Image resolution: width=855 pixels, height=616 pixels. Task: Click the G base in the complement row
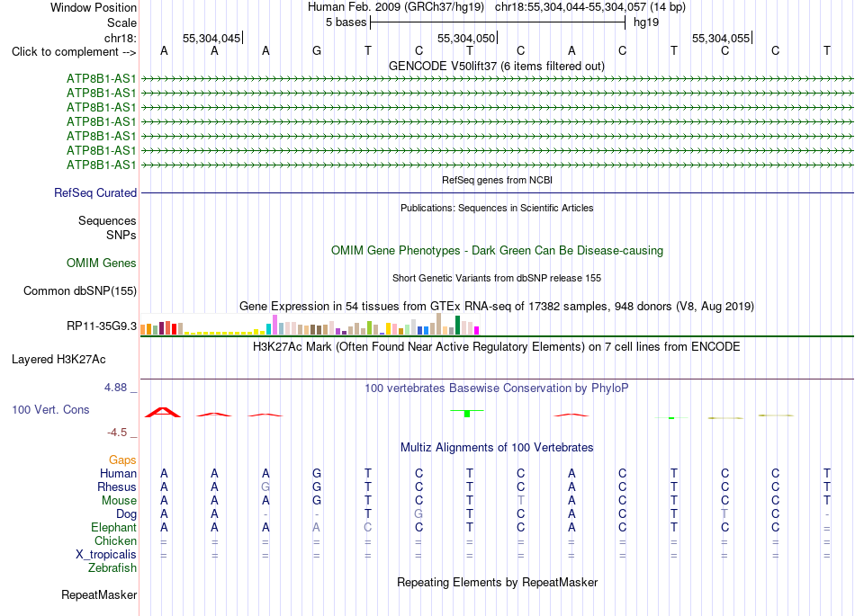317,51
